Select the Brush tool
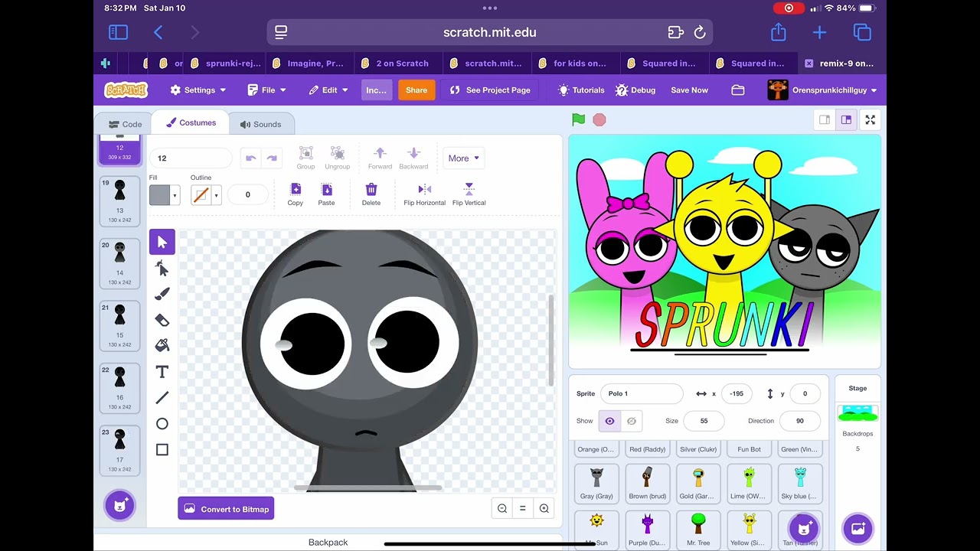980x551 pixels. point(162,294)
